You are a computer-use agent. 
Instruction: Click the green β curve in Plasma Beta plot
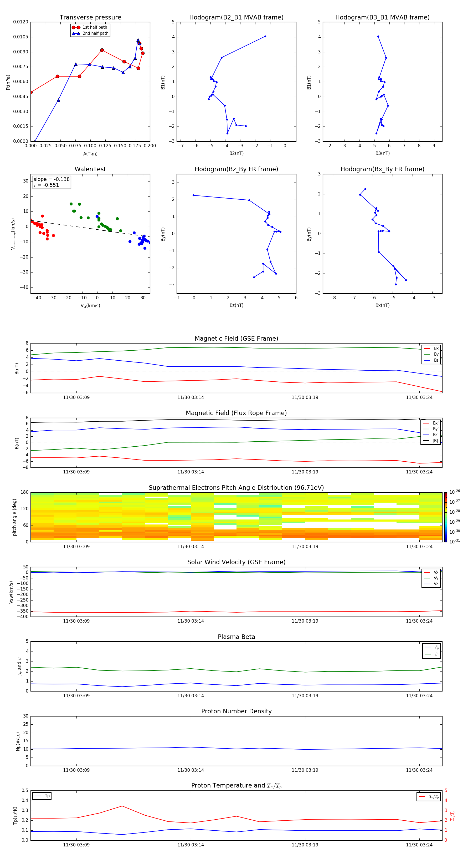tap(236, 672)
